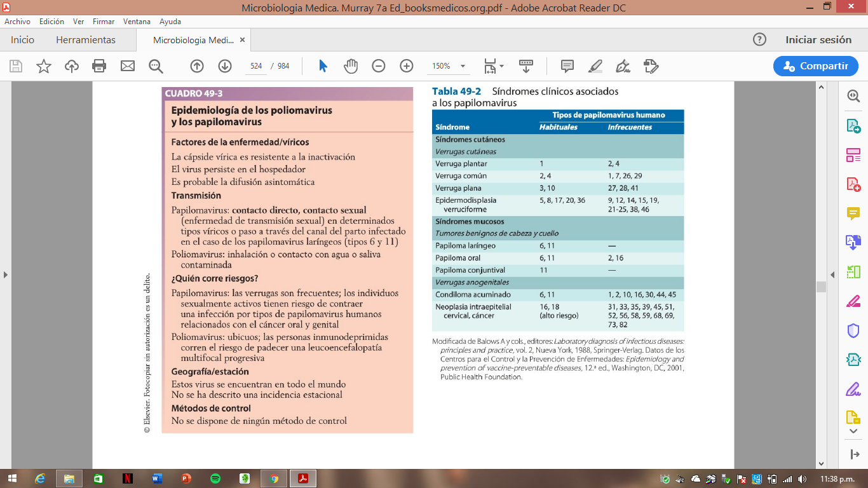Click the scrollbar down arrow
This screenshot has width=868, height=488.
coord(820,464)
